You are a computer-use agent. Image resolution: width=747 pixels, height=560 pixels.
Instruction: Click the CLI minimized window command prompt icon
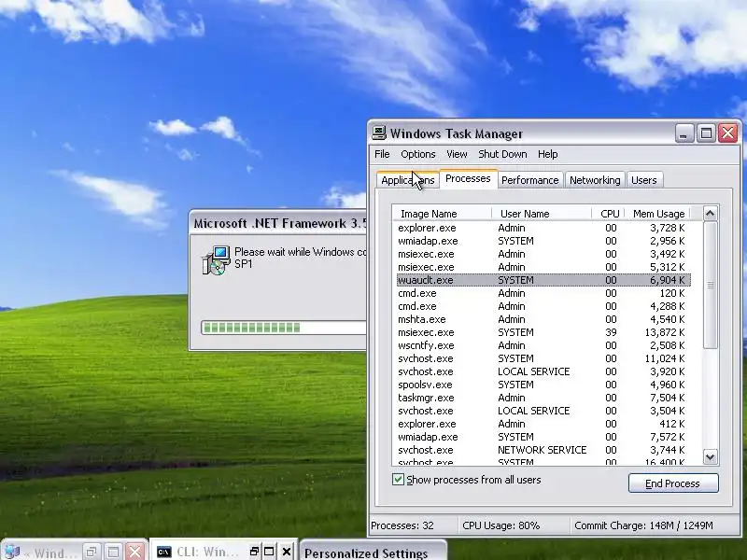click(164, 552)
